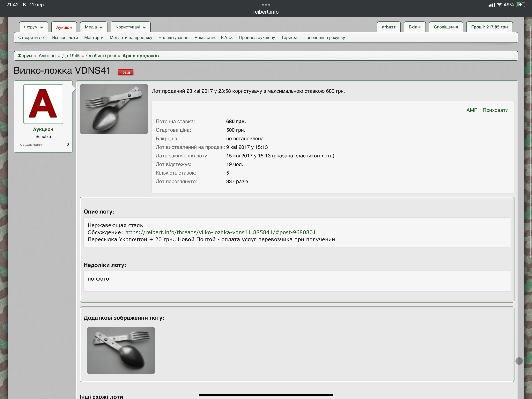Click the small page icon in breadcrumb bar

point(513,56)
